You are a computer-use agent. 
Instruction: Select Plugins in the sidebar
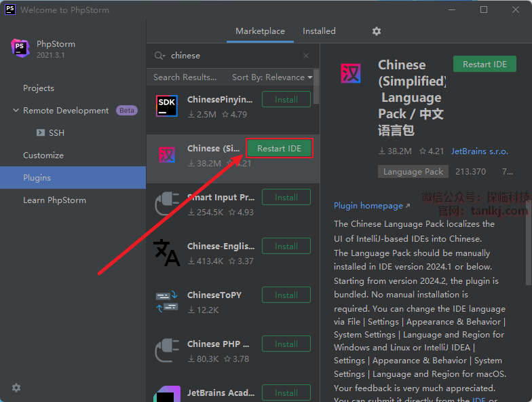(73, 178)
